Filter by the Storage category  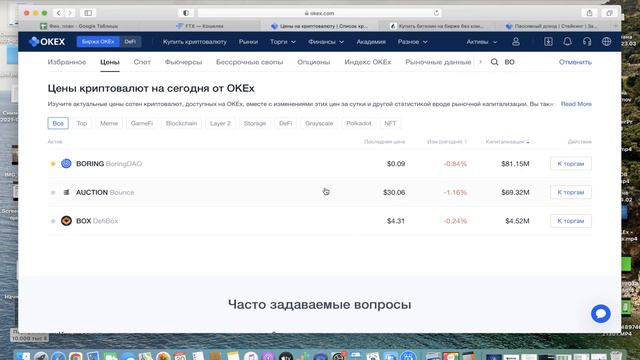click(255, 123)
